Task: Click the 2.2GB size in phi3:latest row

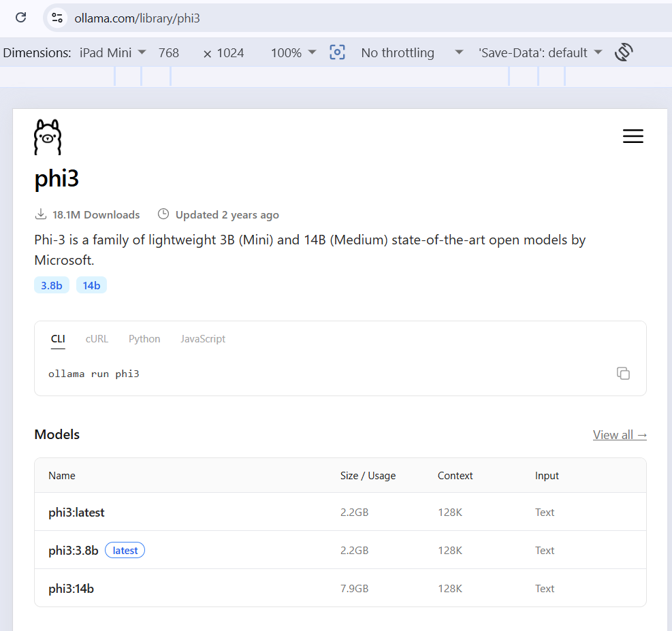Action: tap(355, 513)
